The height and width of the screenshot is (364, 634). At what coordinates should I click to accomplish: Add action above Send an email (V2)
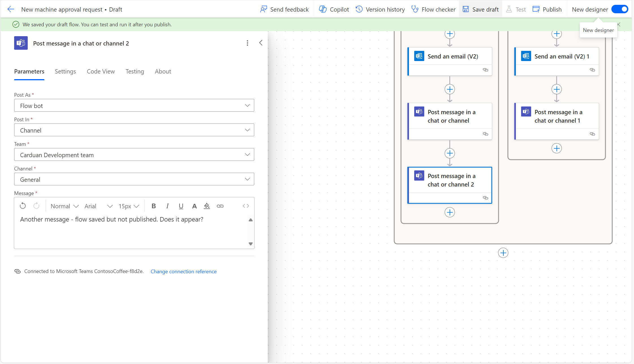450,34
